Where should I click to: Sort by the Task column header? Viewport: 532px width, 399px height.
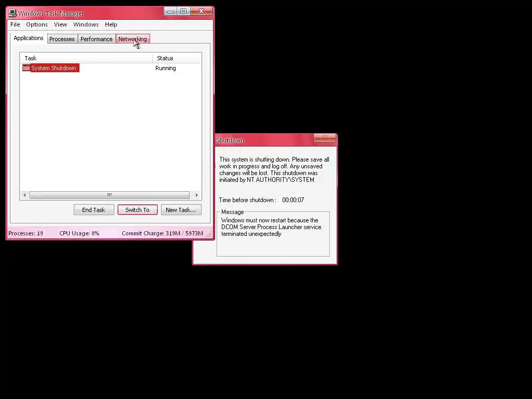click(86, 58)
